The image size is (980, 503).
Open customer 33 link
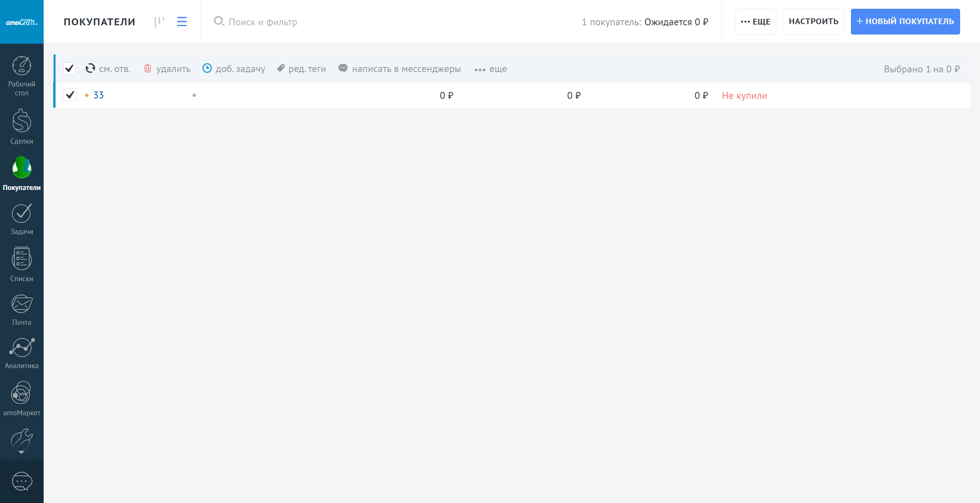pos(98,95)
